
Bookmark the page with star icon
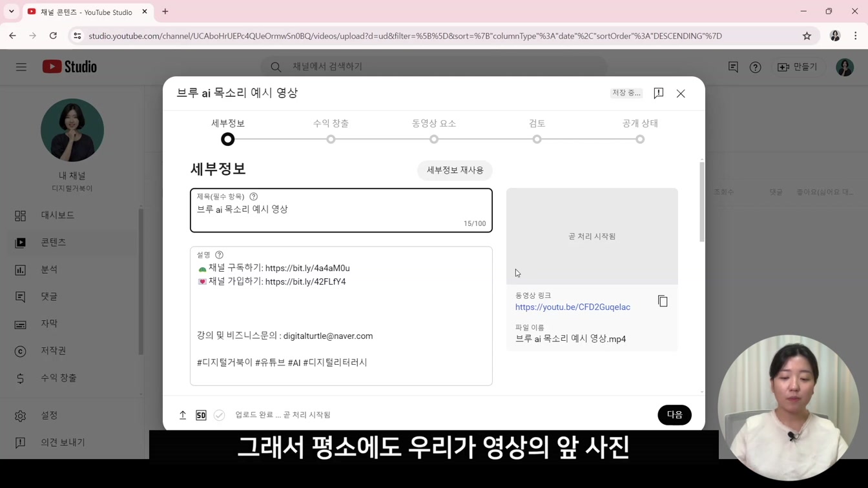pyautogui.click(x=807, y=36)
